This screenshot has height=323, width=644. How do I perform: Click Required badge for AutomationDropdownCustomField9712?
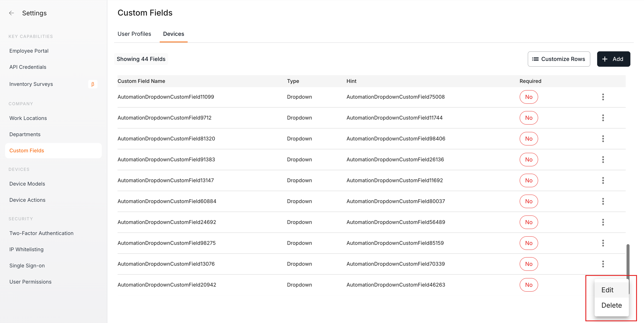[x=528, y=118]
